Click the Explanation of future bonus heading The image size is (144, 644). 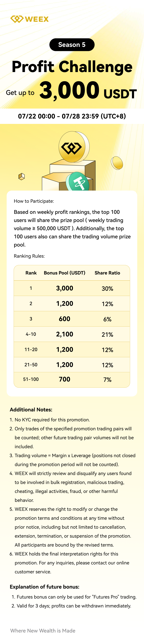pyautogui.click(x=45, y=587)
